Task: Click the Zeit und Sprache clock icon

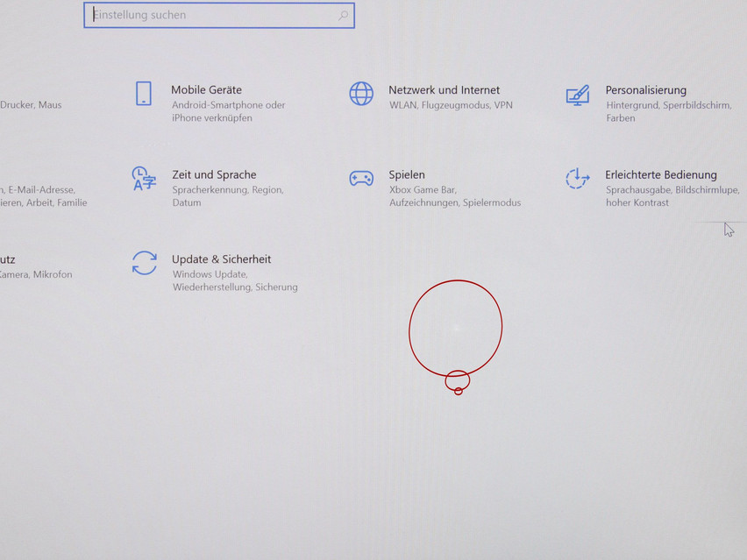Action: [144, 179]
